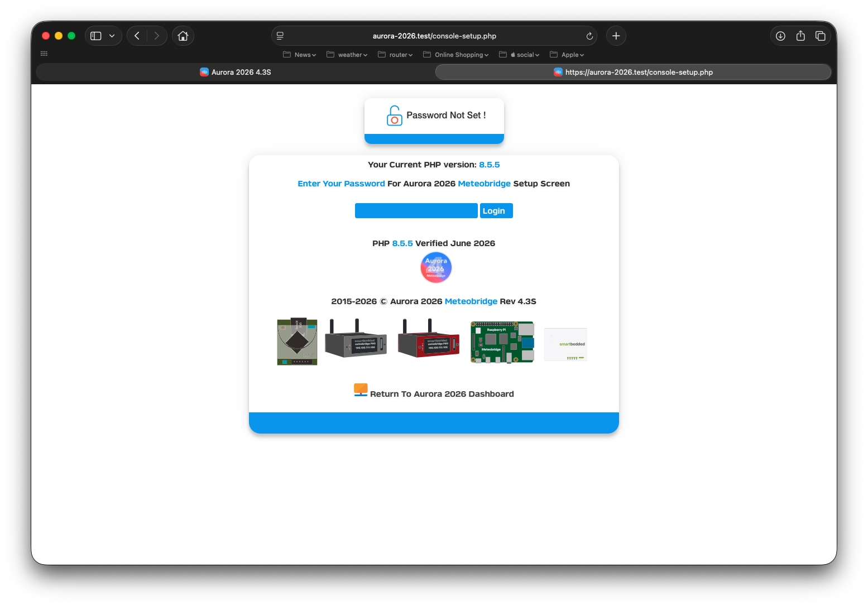Click the grey Meteobridge Pro device image
868x606 pixels.
tap(356, 338)
